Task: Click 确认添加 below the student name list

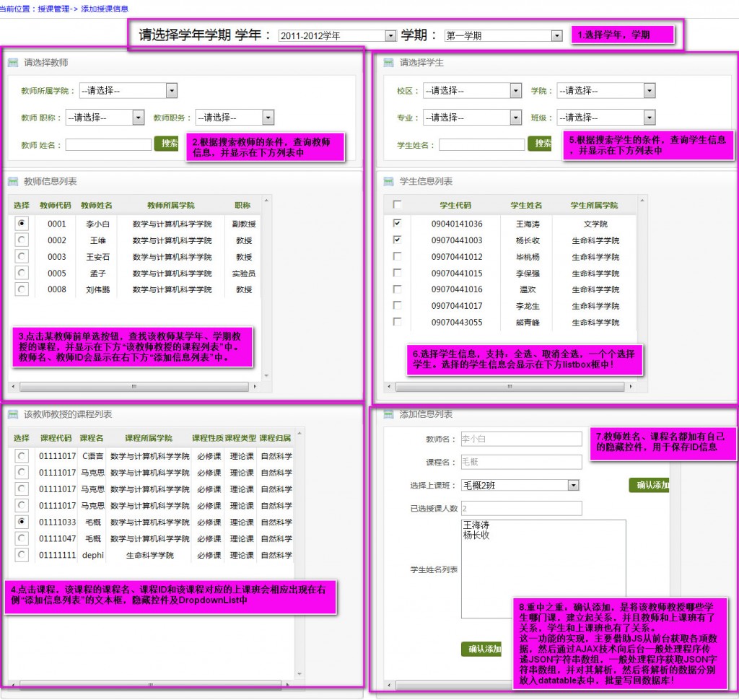Action: tap(481, 649)
